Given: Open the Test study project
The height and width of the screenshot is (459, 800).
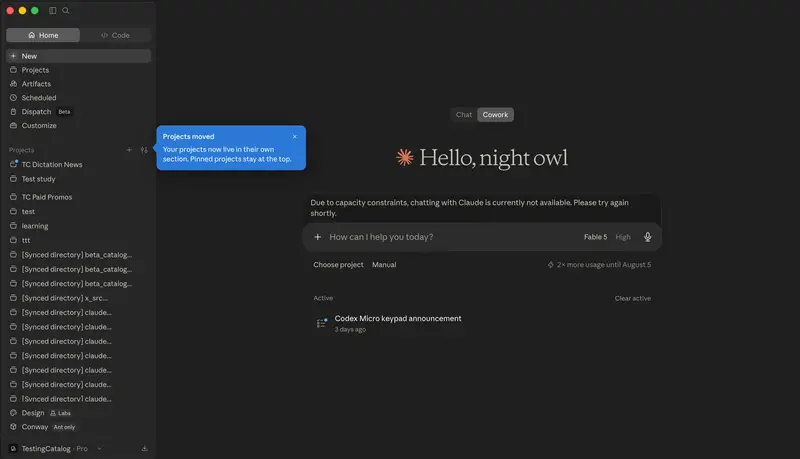Looking at the screenshot, I should coord(79,179).
